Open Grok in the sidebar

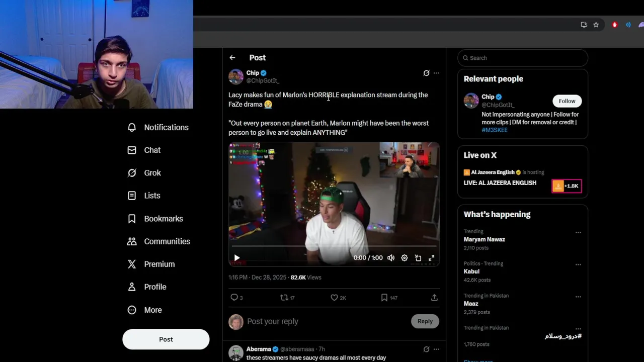pos(144,172)
